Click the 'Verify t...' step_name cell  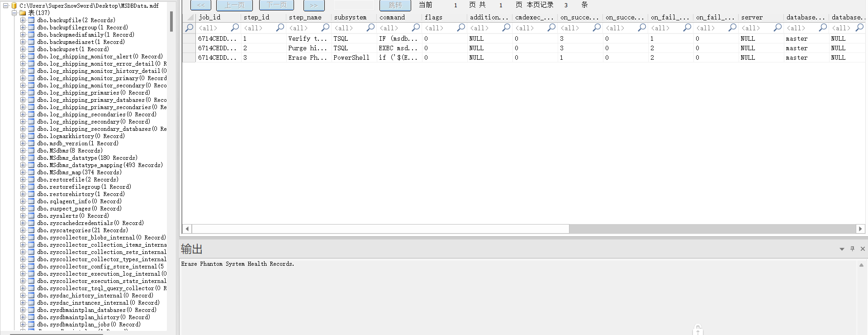(x=308, y=38)
